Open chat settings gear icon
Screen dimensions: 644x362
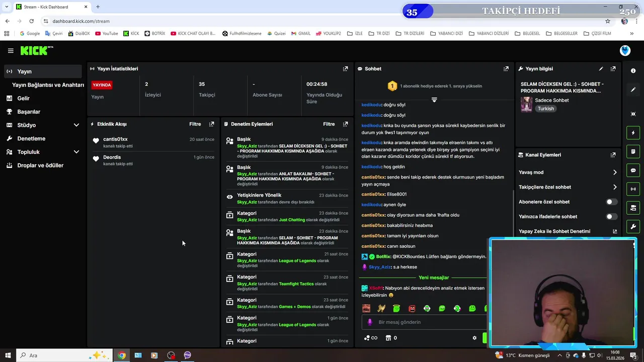(x=474, y=338)
